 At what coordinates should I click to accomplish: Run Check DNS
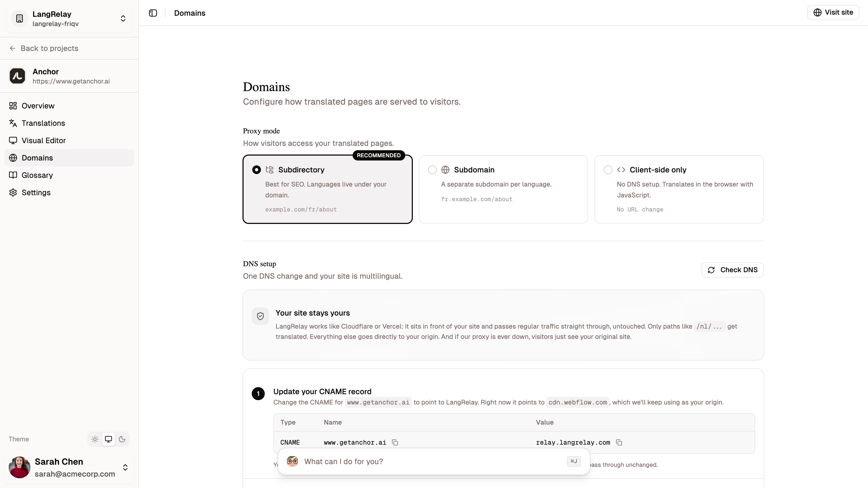[732, 270]
